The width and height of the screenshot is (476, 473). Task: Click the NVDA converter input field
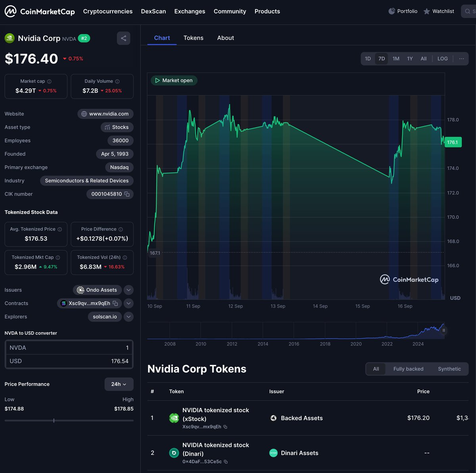69,348
